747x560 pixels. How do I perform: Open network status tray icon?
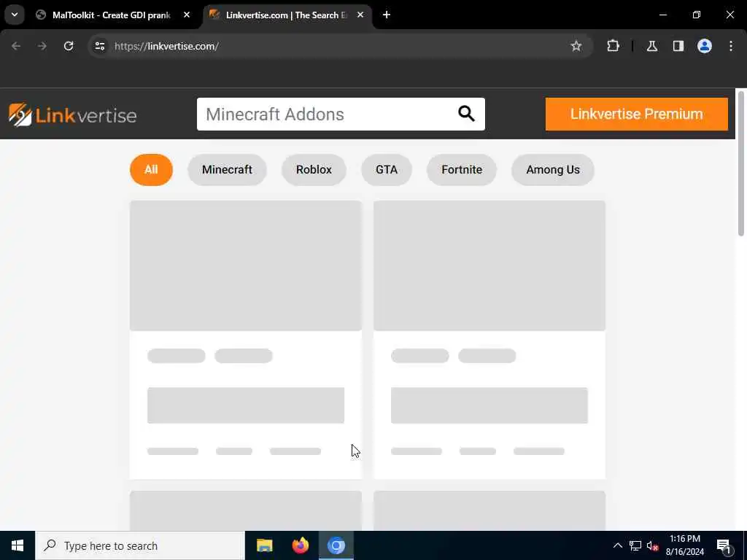[x=635, y=545]
